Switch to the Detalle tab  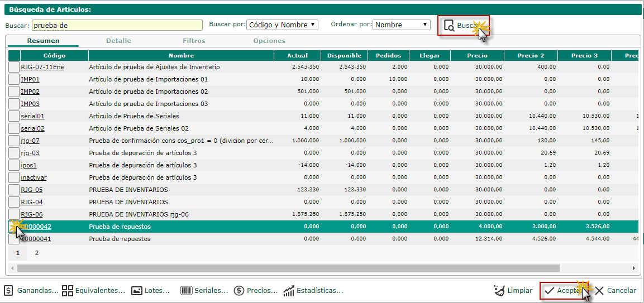(x=118, y=41)
